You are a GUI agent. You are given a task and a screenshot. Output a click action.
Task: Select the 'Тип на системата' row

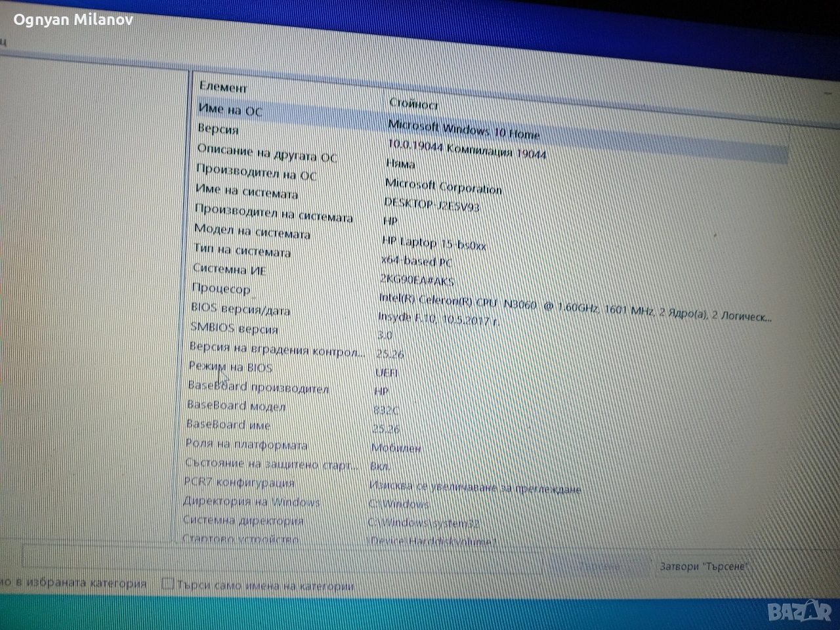coord(241,251)
